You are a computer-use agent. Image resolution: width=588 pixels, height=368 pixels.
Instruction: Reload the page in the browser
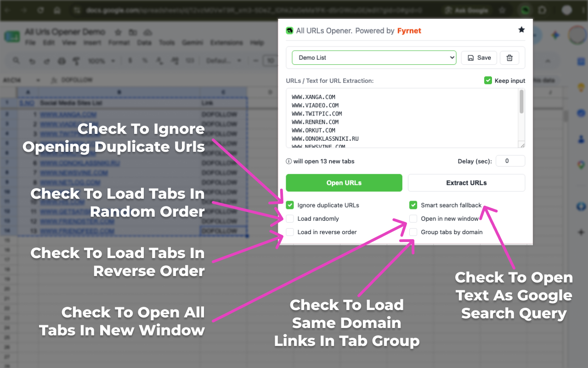pos(41,10)
